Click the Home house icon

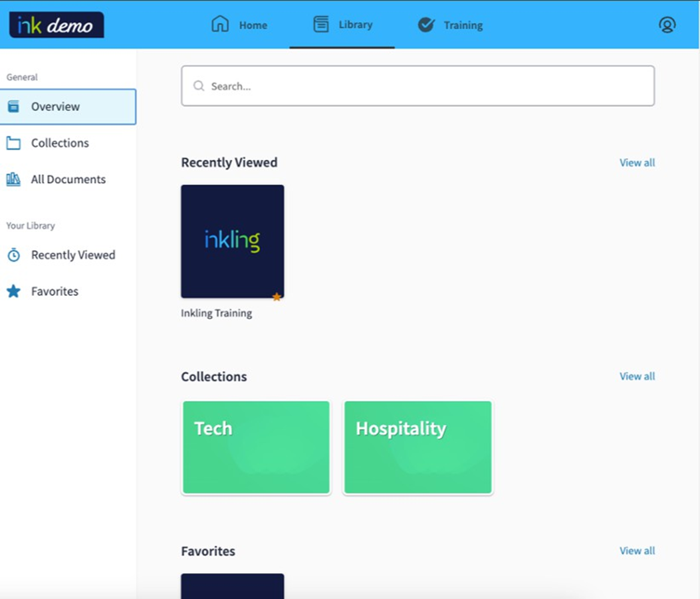coord(219,25)
